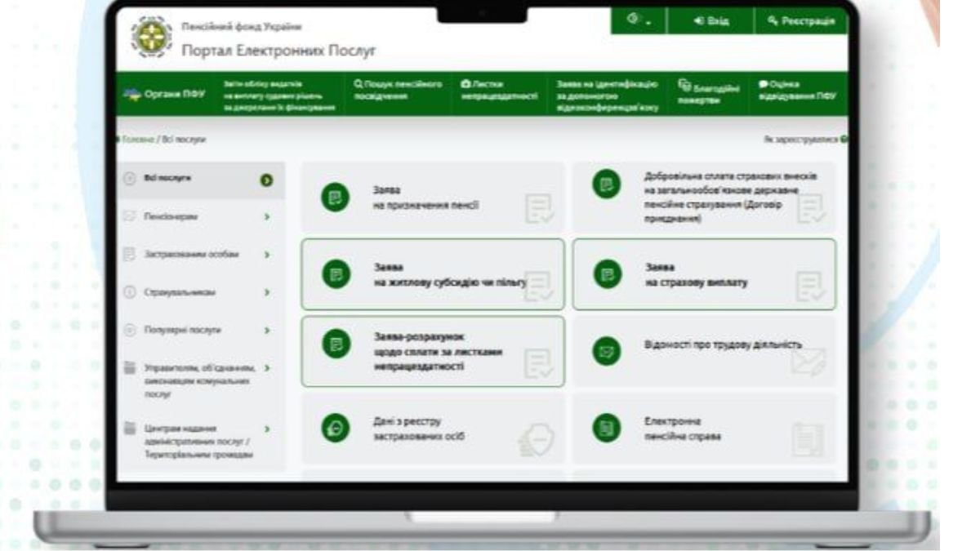This screenshot has width=980, height=551.
Task: Click the Управителям building icon
Action: click(128, 368)
